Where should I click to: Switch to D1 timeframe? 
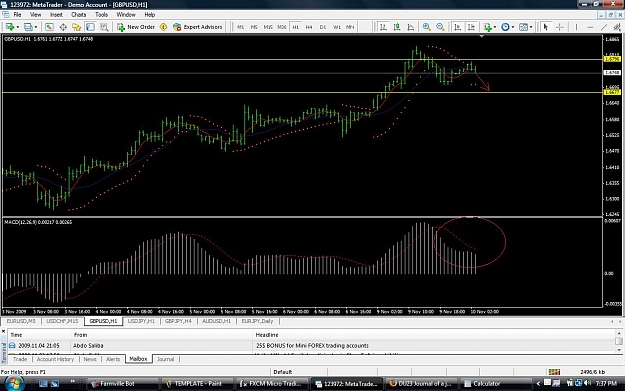point(323,27)
